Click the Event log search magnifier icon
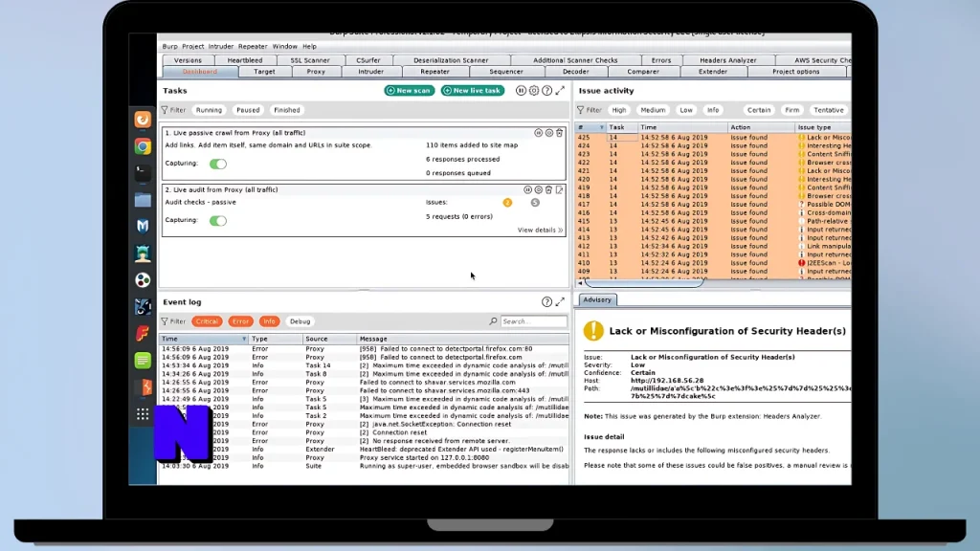 pos(493,321)
